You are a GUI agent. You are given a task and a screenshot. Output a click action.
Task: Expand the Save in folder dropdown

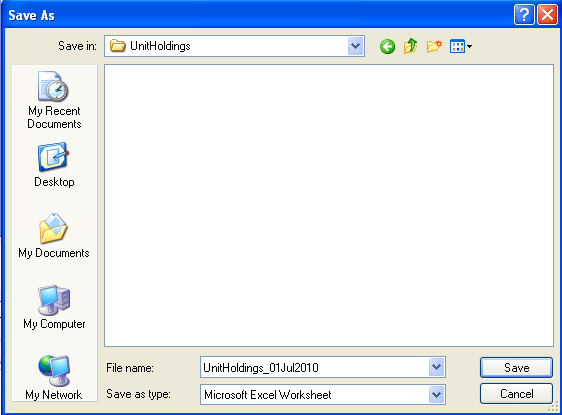(355, 46)
